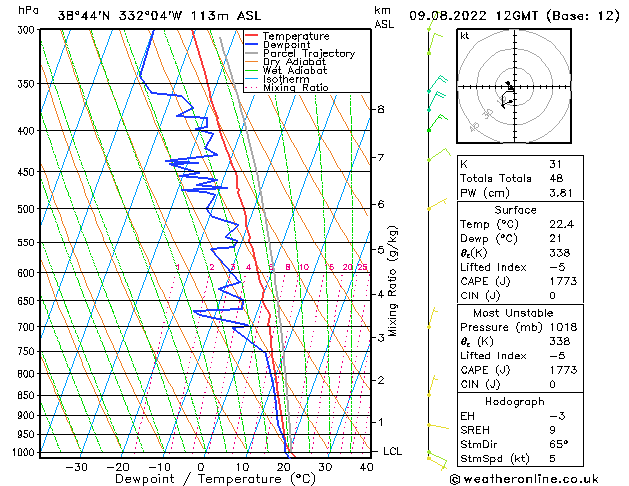Click the 'Pressure (mb)' row label
This screenshot has width=629, height=486.
coord(501,328)
